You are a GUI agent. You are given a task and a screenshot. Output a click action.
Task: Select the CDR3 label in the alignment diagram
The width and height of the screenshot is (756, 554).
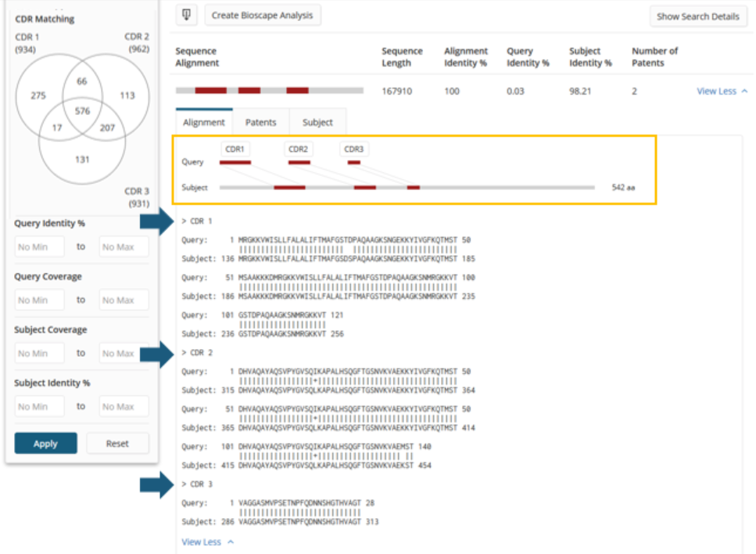pyautogui.click(x=353, y=149)
